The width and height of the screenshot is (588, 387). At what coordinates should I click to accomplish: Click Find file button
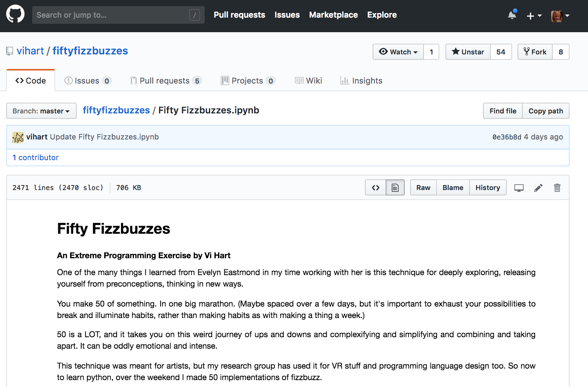503,111
